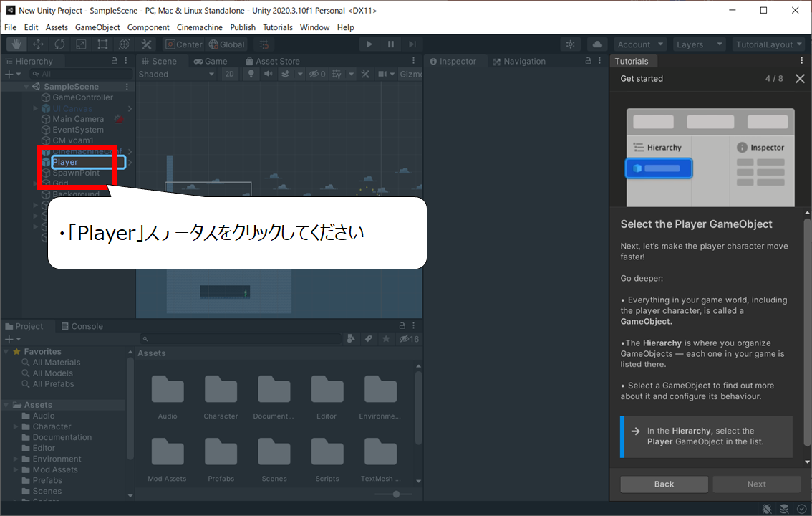
Task: Toggle scene grid visibility icon
Action: (x=337, y=74)
